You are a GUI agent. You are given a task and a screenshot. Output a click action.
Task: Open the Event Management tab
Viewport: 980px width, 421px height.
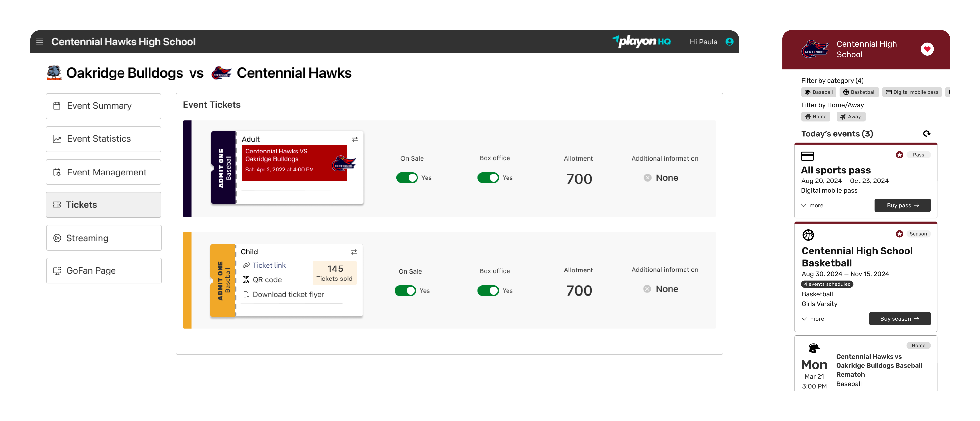103,172
